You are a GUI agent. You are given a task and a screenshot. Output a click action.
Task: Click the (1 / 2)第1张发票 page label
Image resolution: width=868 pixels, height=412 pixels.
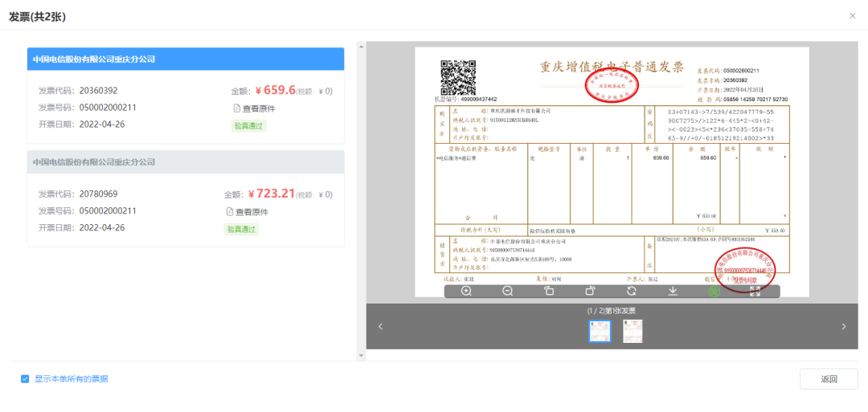pyautogui.click(x=612, y=311)
